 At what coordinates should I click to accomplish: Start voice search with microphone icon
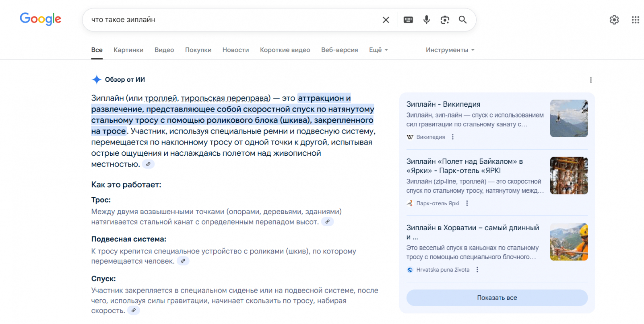point(427,20)
